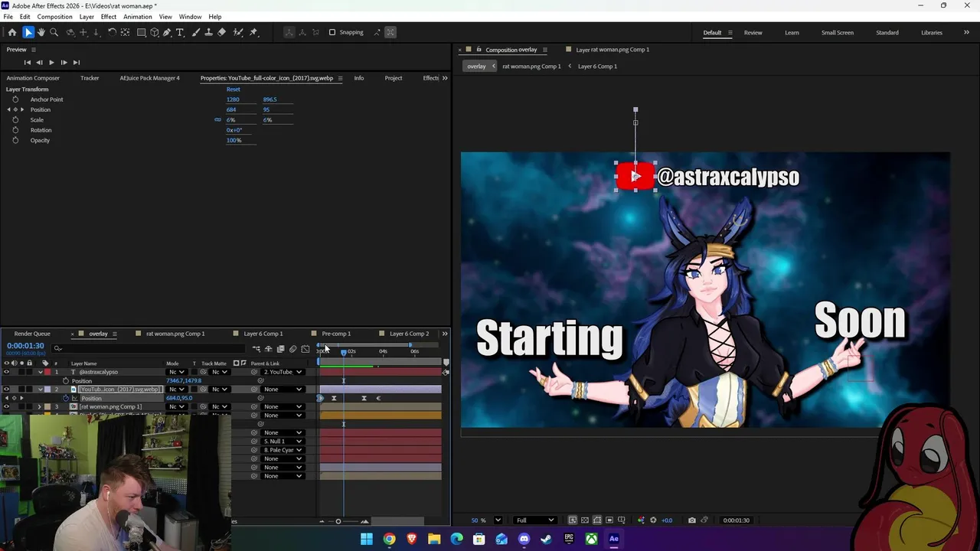Switch to the Libraries workspace
980x551 pixels.
pyautogui.click(x=932, y=33)
